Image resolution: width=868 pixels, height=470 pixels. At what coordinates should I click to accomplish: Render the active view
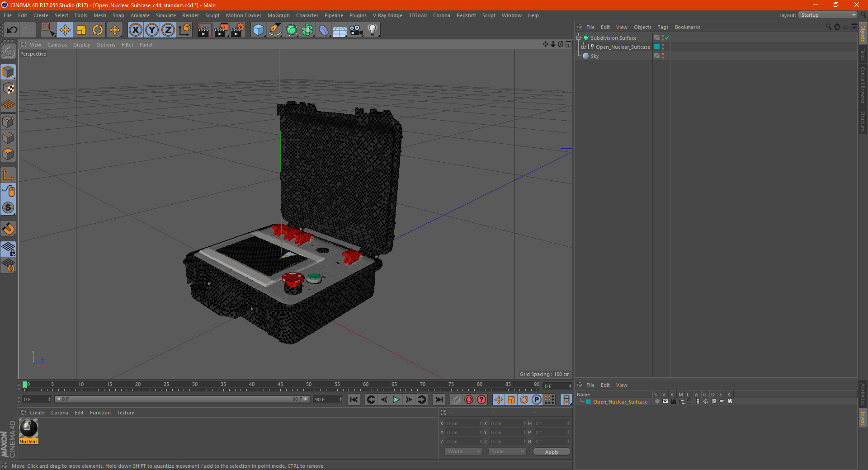pos(204,30)
